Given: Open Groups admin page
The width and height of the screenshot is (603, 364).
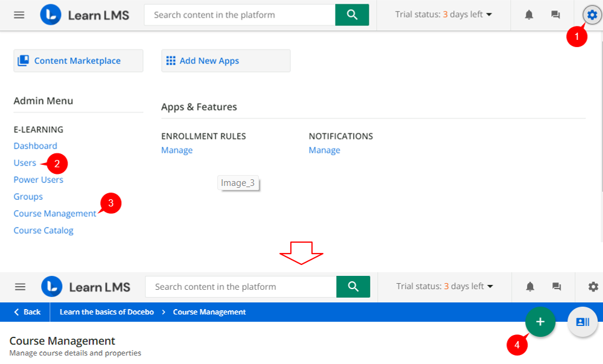Looking at the screenshot, I should coord(28,197).
